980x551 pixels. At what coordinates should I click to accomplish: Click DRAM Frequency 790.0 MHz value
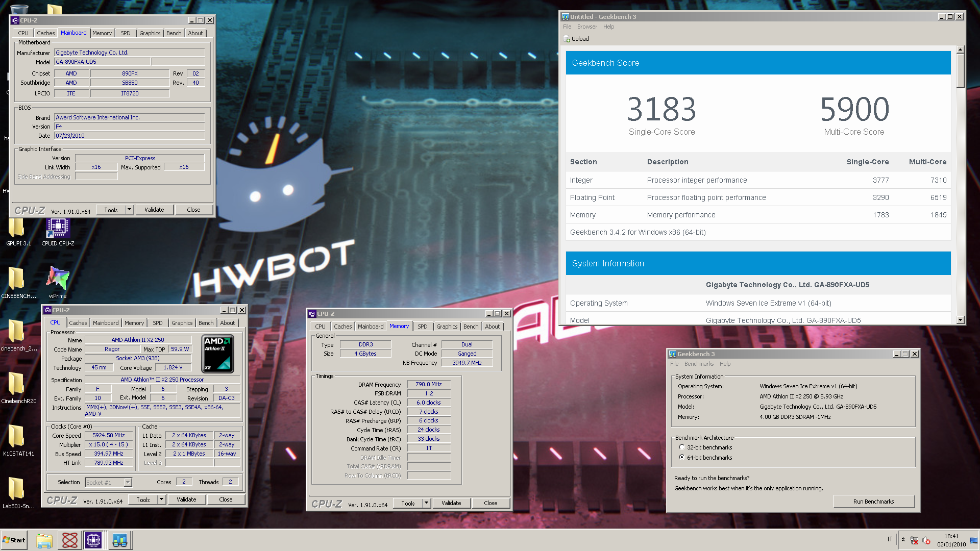click(x=429, y=385)
